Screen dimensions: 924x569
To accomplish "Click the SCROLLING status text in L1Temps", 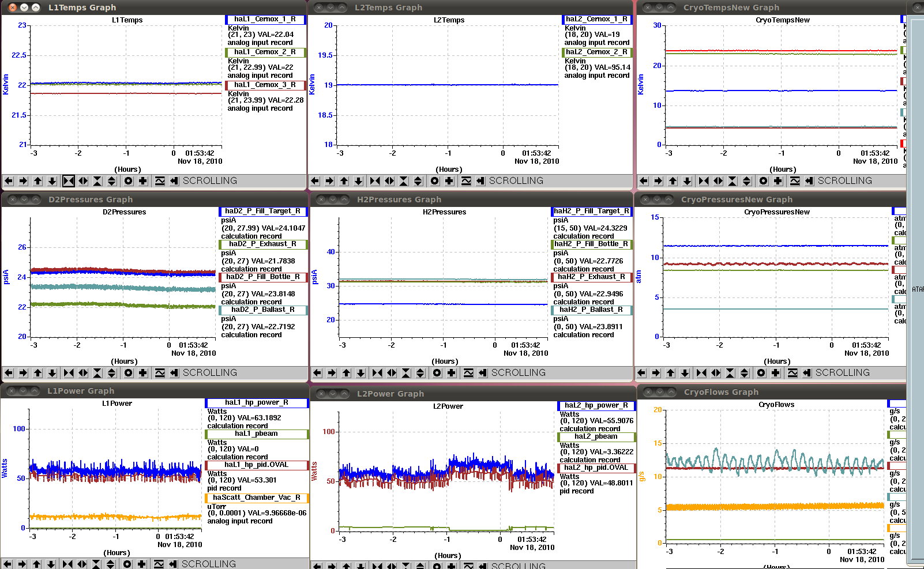I will 210,181.
